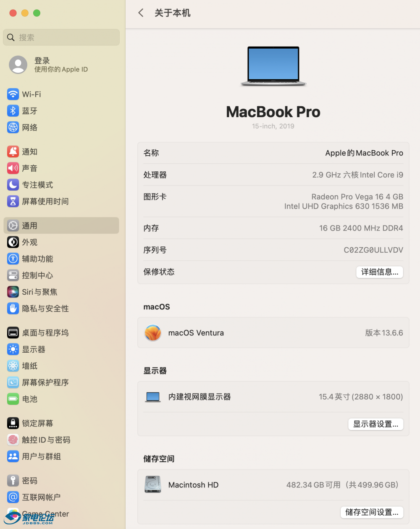
Task: Click the 序列号 row label
Action: pyautogui.click(x=155, y=250)
